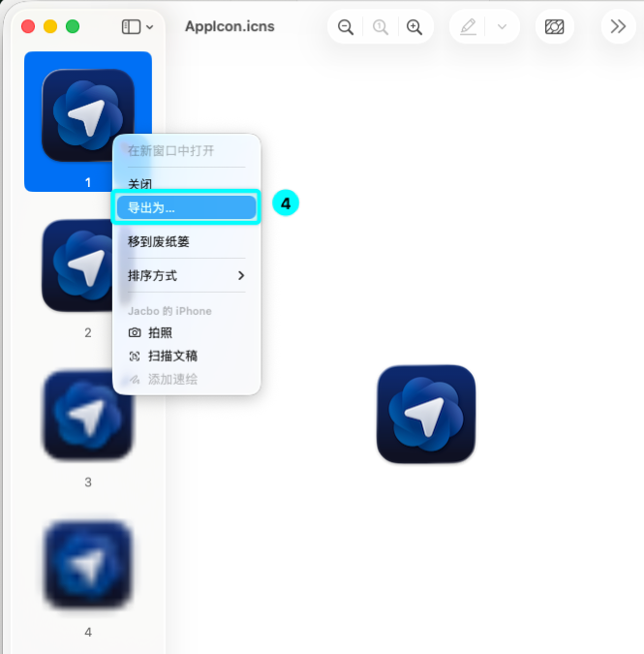This screenshot has width=644, height=654.
Task: Show more toolbar items via double chevron
Action: 618,27
